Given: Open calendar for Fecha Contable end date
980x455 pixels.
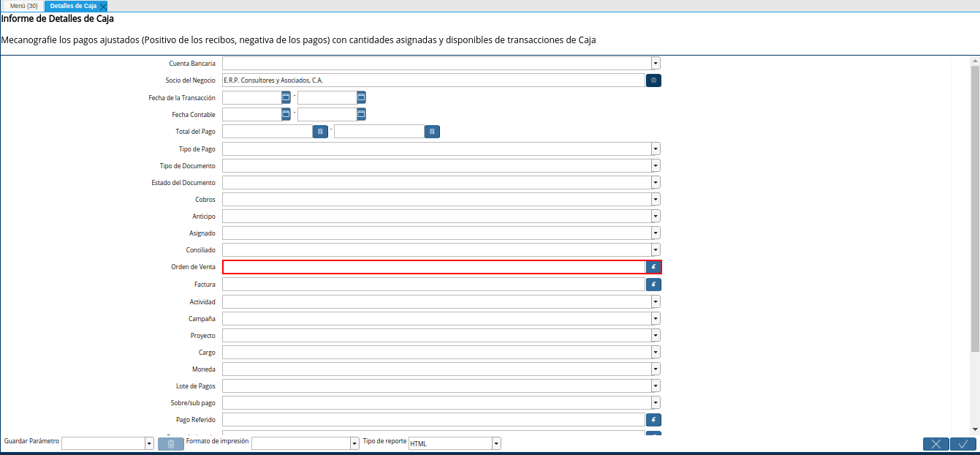Looking at the screenshot, I should pyautogui.click(x=361, y=113).
